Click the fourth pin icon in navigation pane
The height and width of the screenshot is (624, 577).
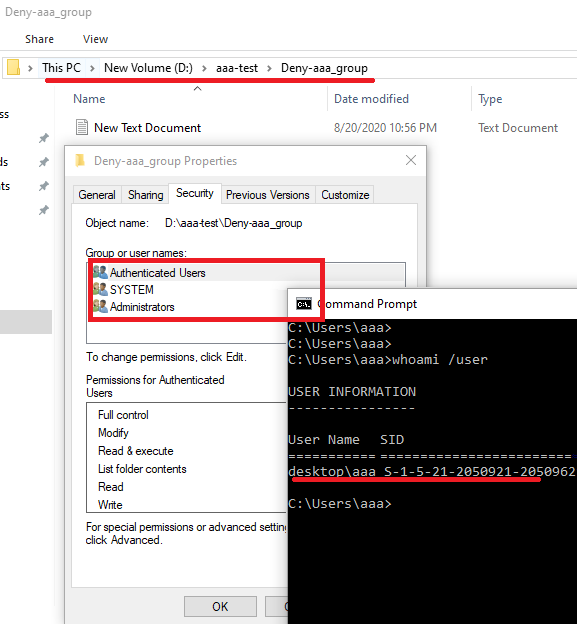coord(43,210)
